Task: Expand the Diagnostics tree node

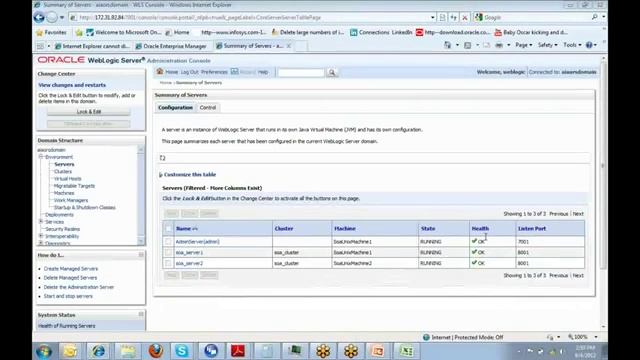Action: coord(41,243)
